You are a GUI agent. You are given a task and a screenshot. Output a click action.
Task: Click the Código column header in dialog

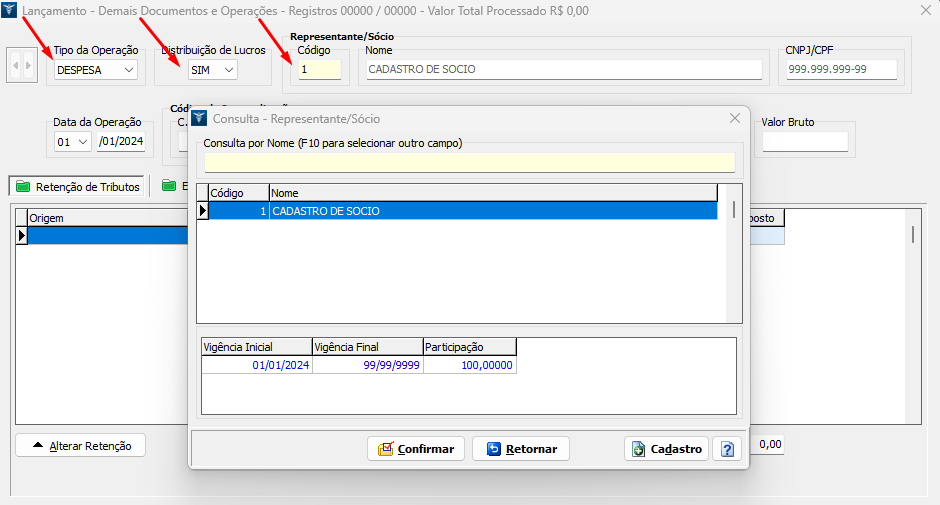238,193
